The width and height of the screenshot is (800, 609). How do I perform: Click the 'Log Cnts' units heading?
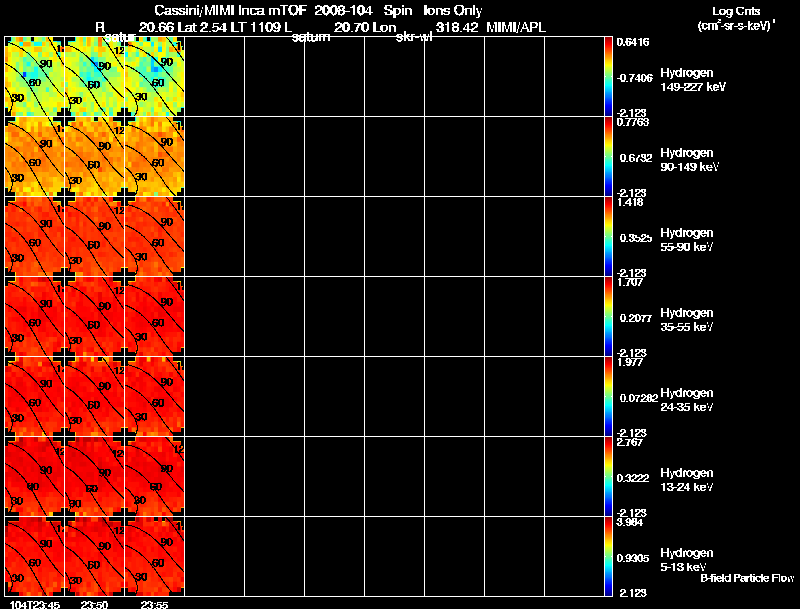(736, 11)
